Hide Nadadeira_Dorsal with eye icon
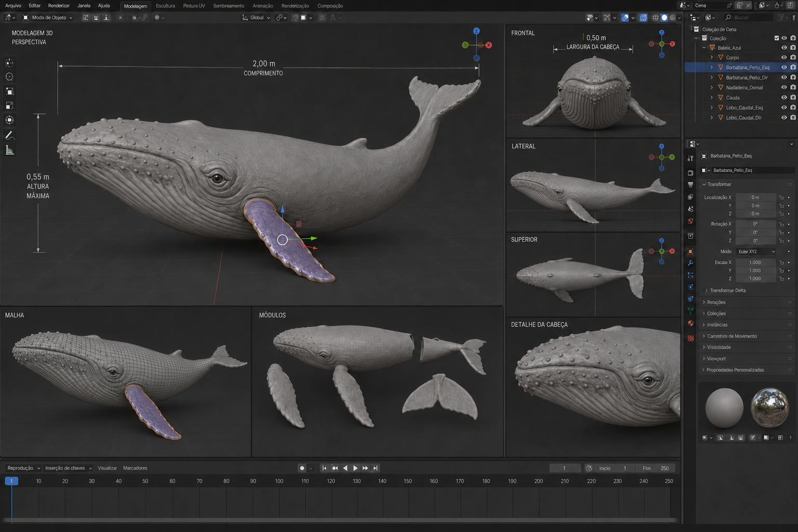Screen dimensions: 798x532 784,88
